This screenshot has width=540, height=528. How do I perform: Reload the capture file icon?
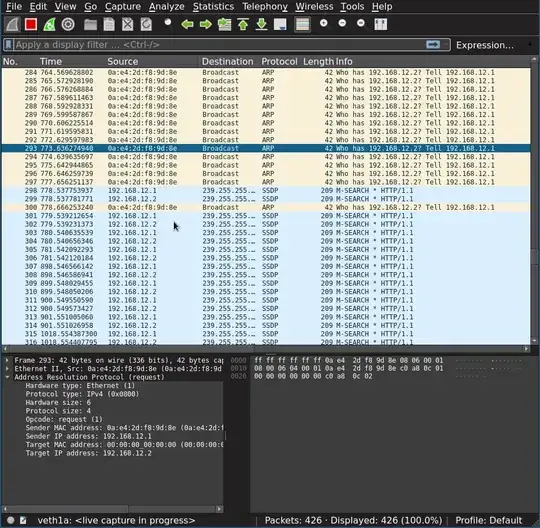pyautogui.click(x=146, y=24)
